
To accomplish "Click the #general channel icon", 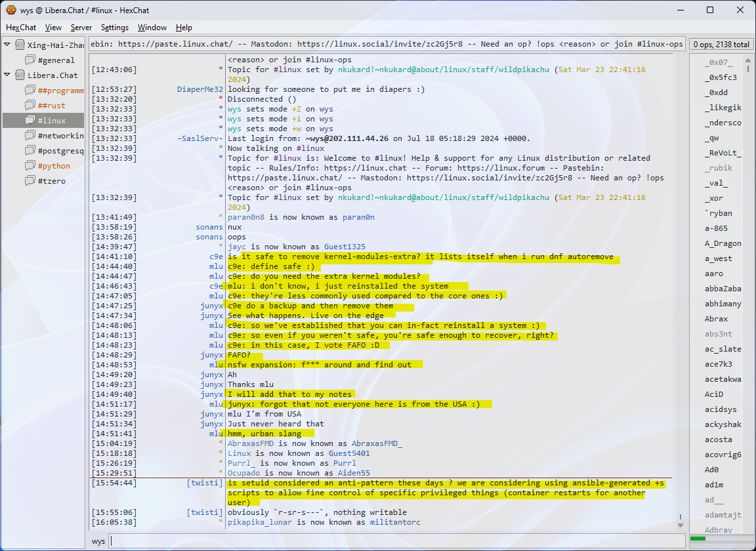I will [x=30, y=60].
